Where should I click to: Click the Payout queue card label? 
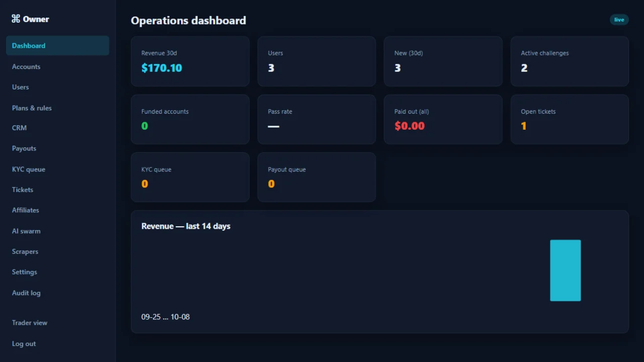tap(287, 169)
